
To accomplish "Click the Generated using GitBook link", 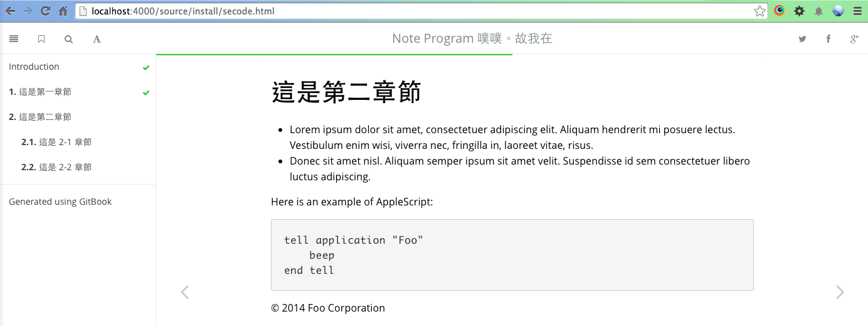I will pos(60,202).
